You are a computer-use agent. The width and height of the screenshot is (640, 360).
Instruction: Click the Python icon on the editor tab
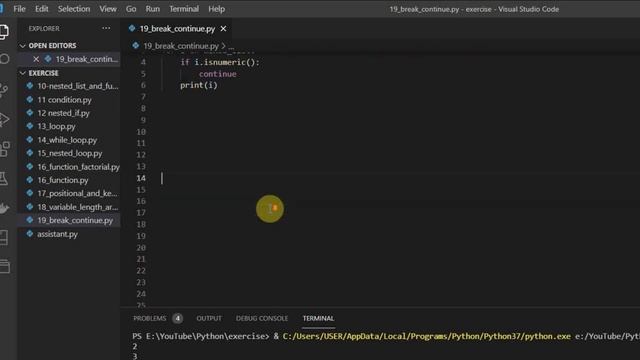(132, 29)
